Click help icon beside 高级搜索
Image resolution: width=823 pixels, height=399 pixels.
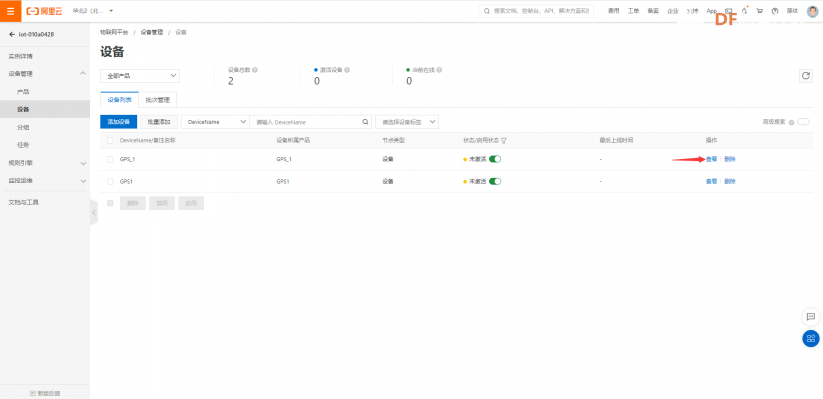791,122
